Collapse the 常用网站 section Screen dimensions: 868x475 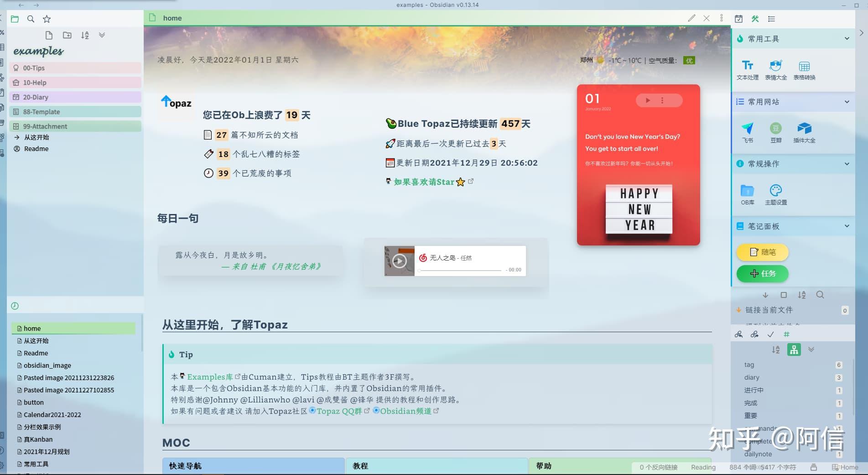click(x=847, y=102)
